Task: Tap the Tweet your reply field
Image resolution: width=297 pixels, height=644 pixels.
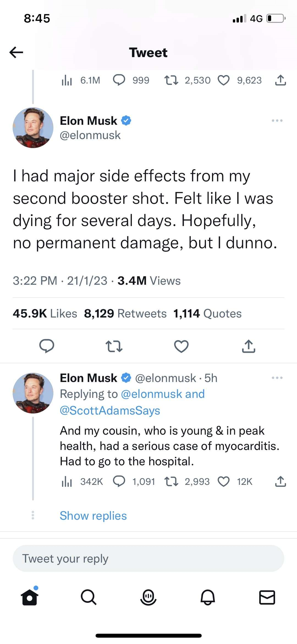Action: click(x=148, y=559)
